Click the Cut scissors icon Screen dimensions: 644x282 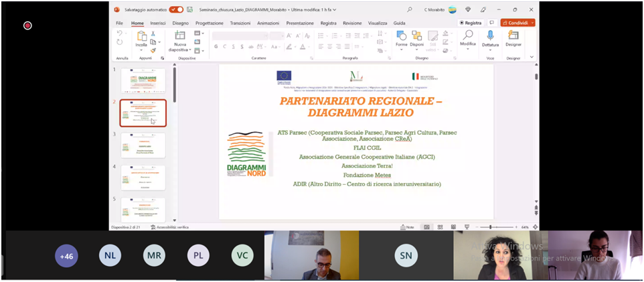(153, 33)
